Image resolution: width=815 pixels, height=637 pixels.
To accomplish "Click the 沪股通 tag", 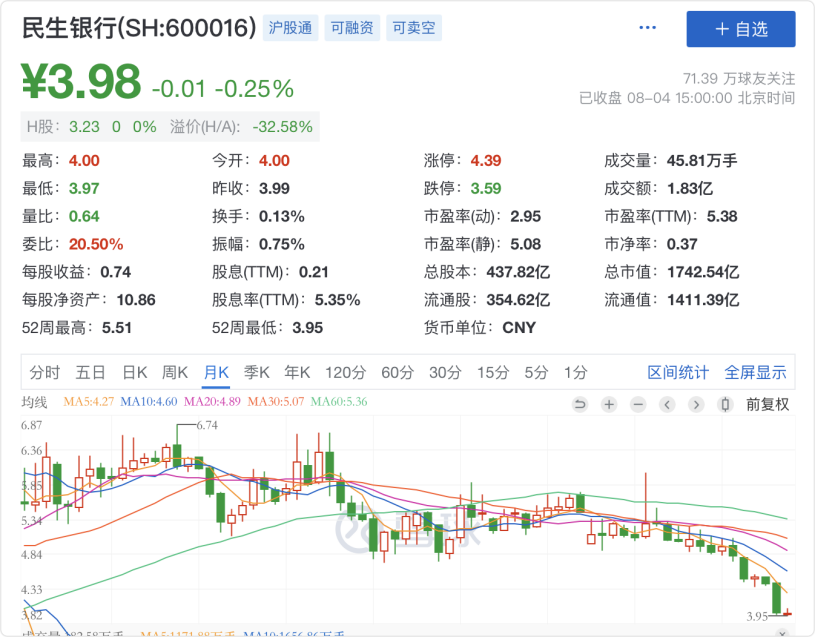I will click(290, 28).
